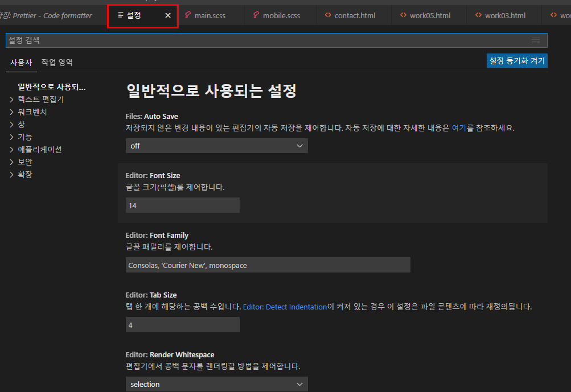571x392 pixels.
Task: Click the 설정 동기화 켜기 button
Action: [x=516, y=60]
